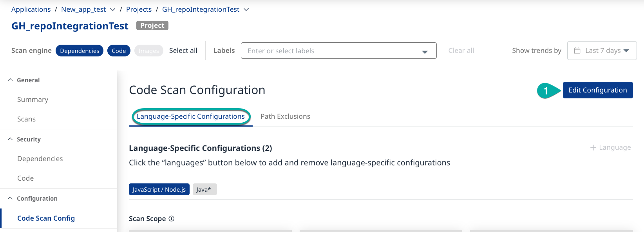This screenshot has height=232, width=644.
Task: Open the Applications breadcrumb link
Action: [x=31, y=9]
